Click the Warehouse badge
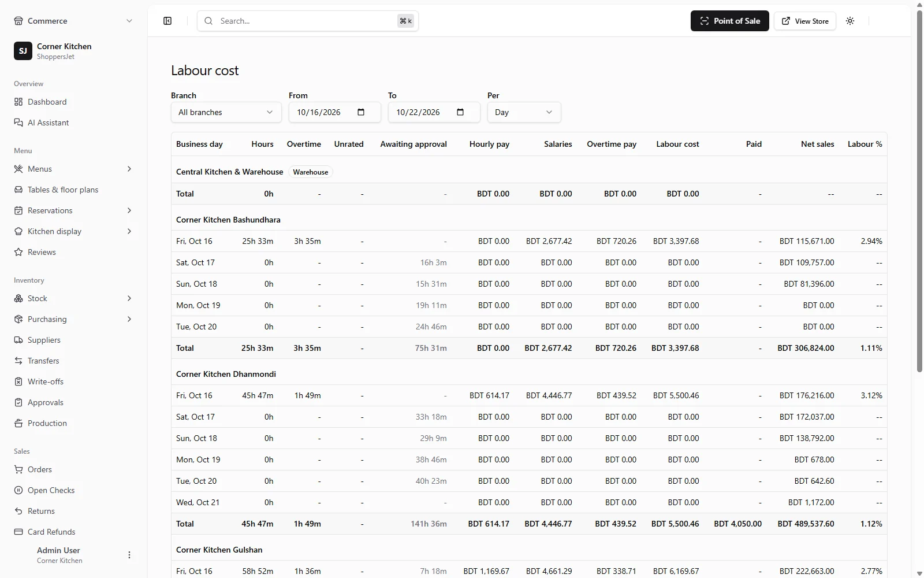The image size is (924, 578). (x=310, y=172)
